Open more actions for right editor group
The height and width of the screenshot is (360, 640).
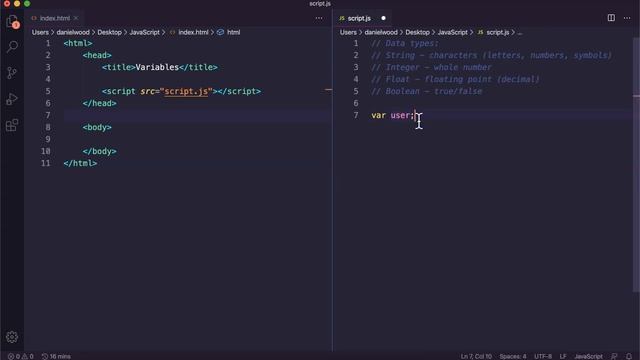627,18
